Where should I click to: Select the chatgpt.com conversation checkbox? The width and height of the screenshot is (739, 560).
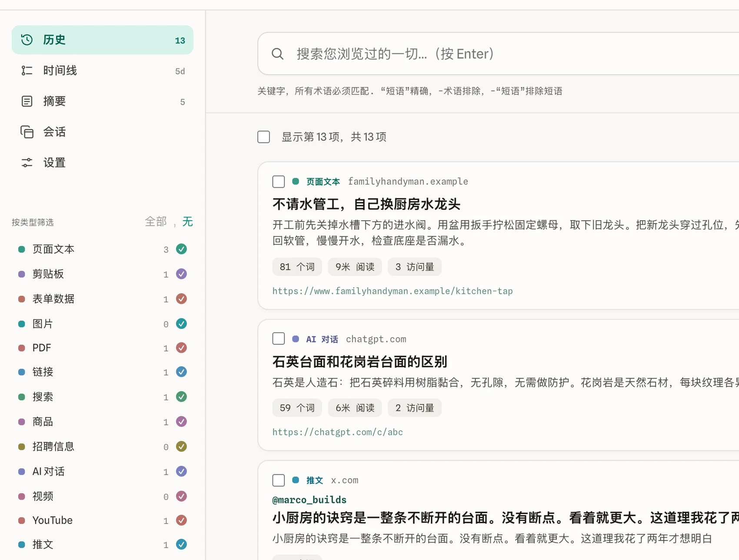point(278,338)
